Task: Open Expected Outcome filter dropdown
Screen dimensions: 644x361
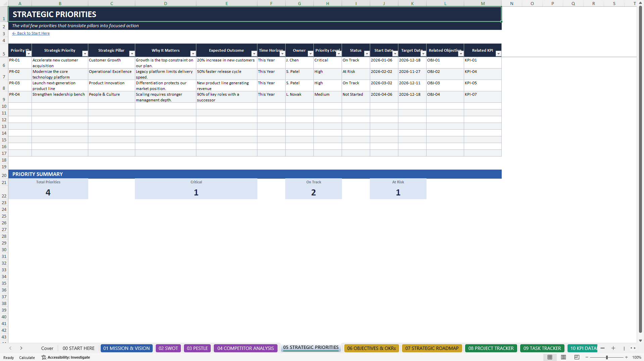Action: click(x=254, y=54)
